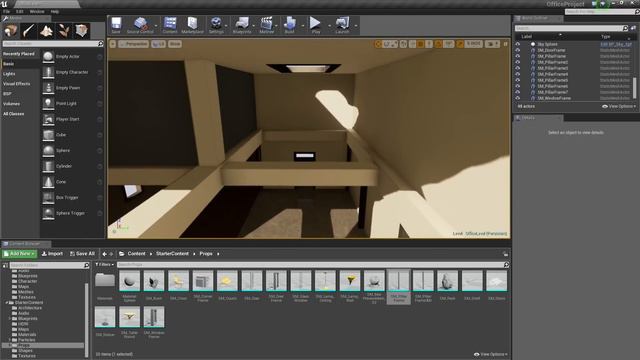Select Paint mode brush icon
The height and width of the screenshot is (360, 640).
(x=28, y=31)
